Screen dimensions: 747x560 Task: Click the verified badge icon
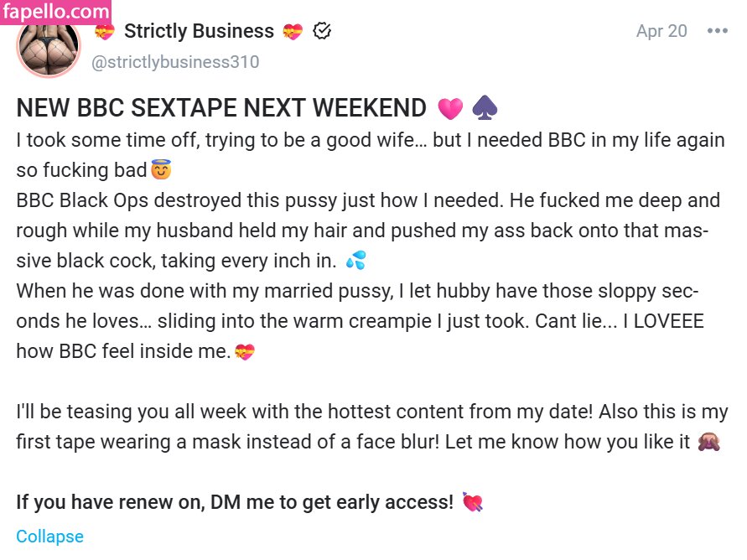[x=322, y=32]
